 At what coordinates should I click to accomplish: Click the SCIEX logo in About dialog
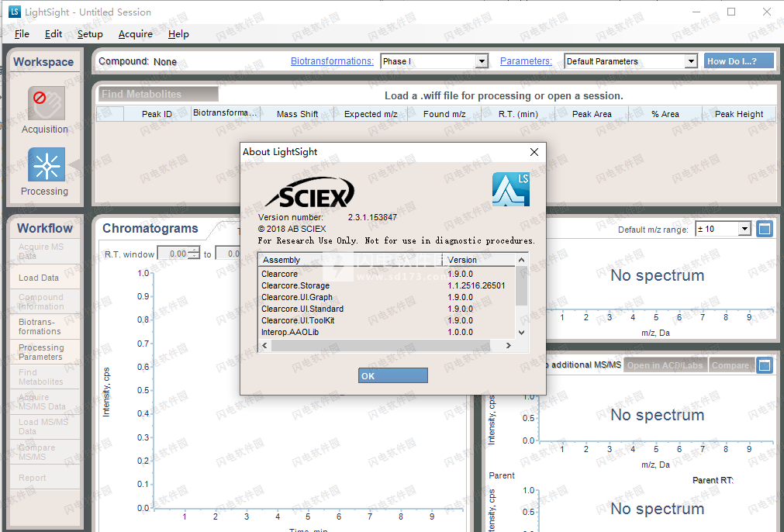(x=310, y=192)
